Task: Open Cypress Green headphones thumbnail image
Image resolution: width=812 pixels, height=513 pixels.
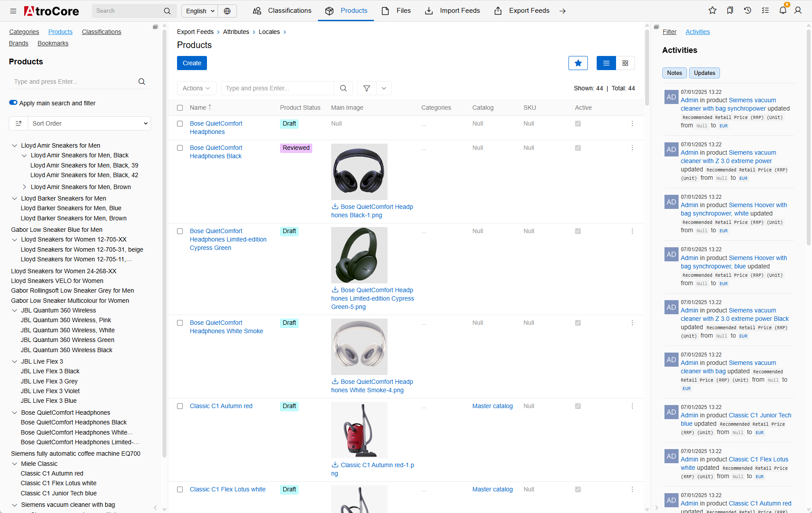Action: coord(359,255)
